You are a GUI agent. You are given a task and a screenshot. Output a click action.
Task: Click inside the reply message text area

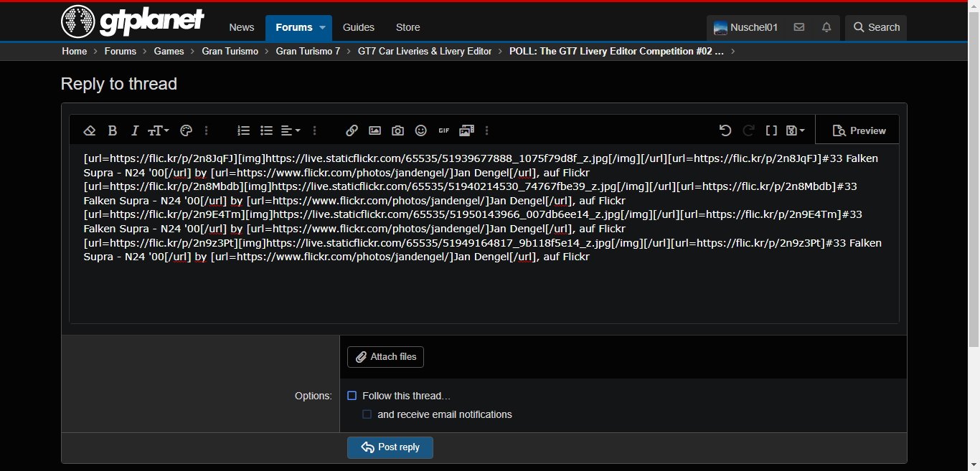484,234
